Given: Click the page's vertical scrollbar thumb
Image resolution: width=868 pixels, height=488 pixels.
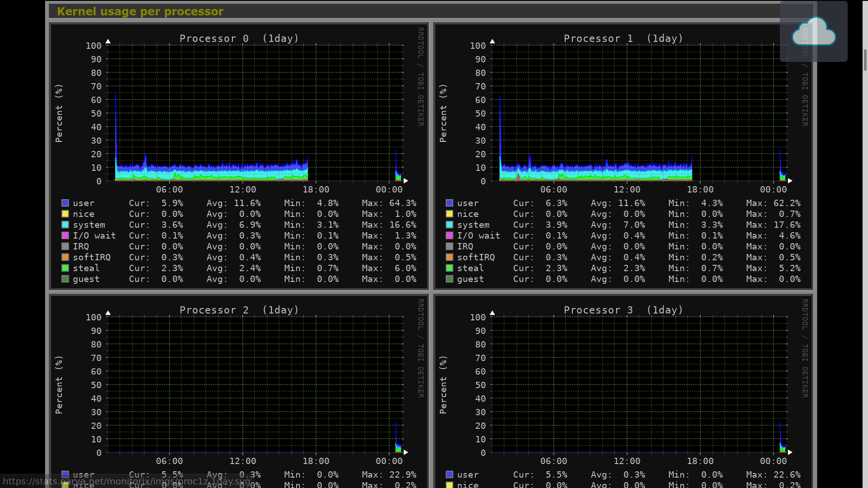Looking at the screenshot, I should [865, 60].
